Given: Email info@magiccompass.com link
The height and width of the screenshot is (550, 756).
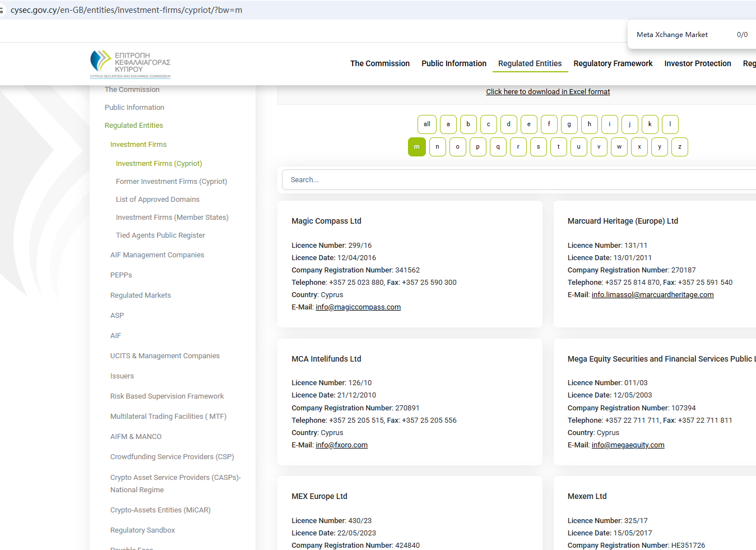Looking at the screenshot, I should tap(358, 307).
